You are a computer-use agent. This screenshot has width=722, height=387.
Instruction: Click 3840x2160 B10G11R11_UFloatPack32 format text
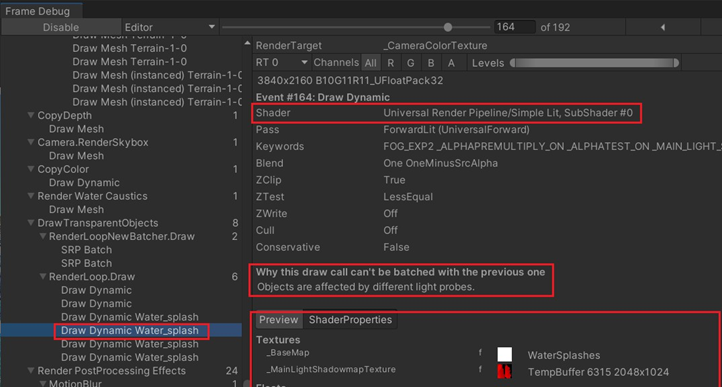tap(350, 81)
